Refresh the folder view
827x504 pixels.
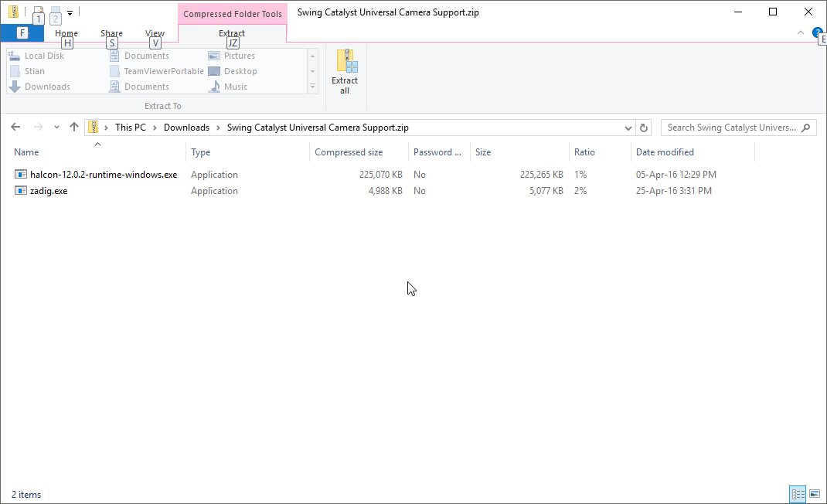click(x=644, y=128)
